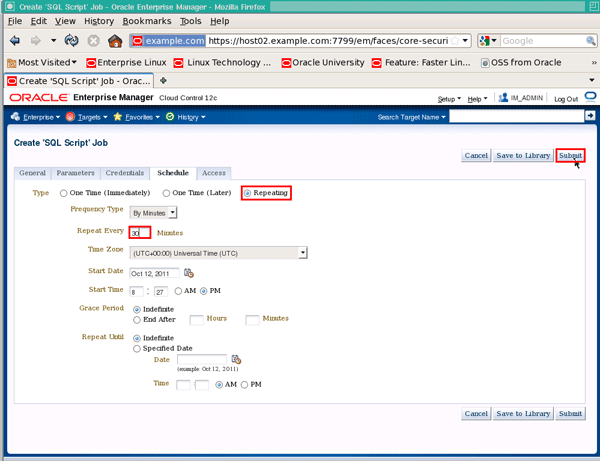Show more bookmarks with the chevron
600x461 pixels.
point(593,62)
